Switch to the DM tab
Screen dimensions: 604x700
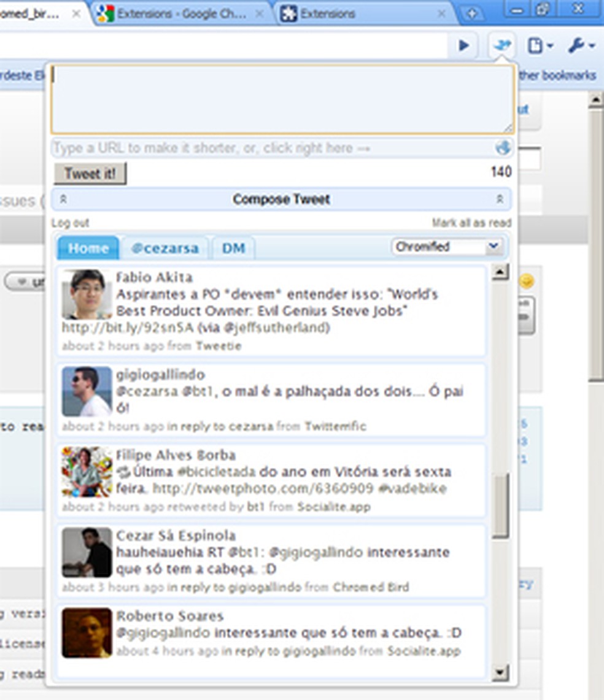click(233, 247)
